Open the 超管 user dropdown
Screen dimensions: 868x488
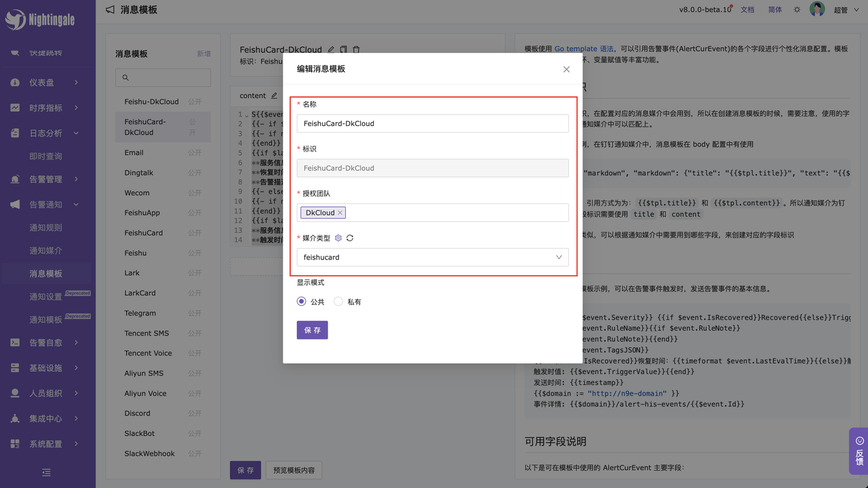click(x=841, y=10)
